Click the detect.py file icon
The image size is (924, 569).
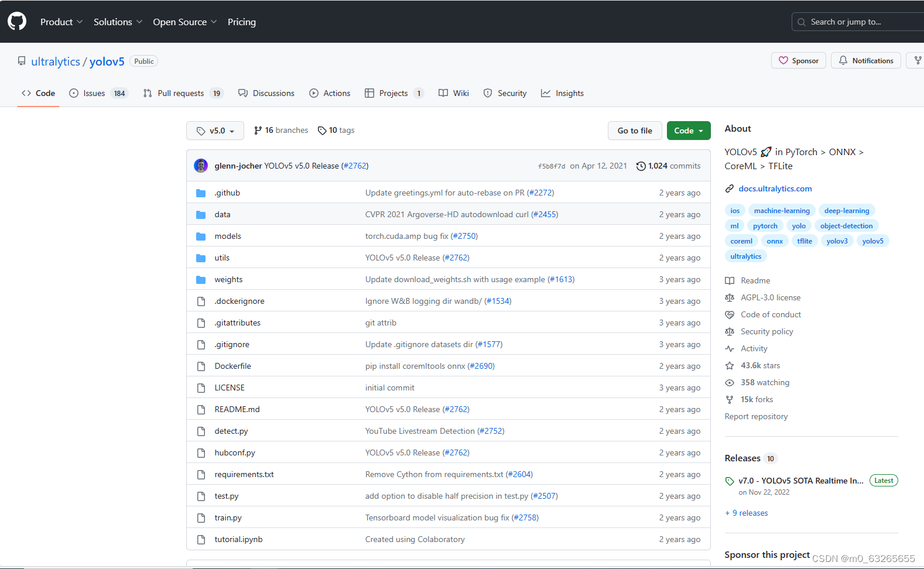coord(201,431)
